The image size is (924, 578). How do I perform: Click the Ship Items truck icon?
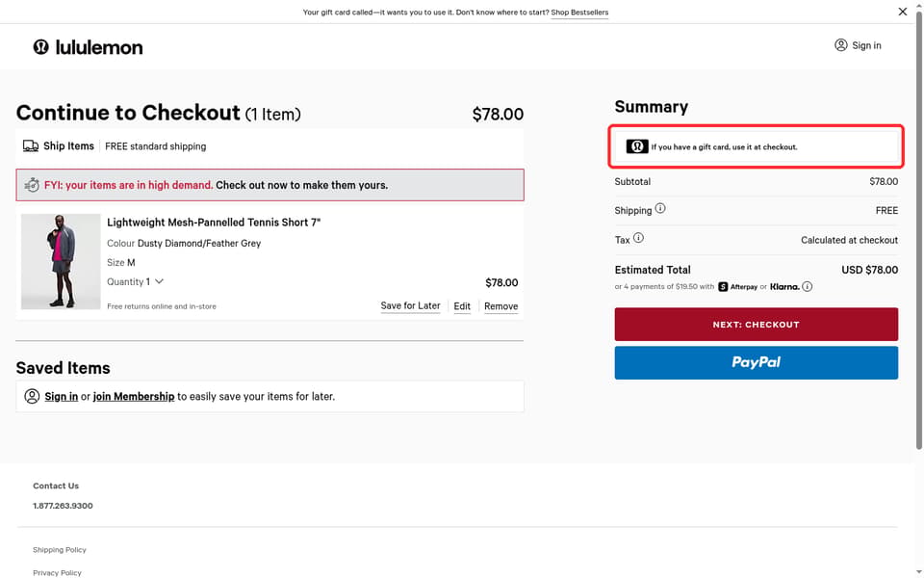31,145
